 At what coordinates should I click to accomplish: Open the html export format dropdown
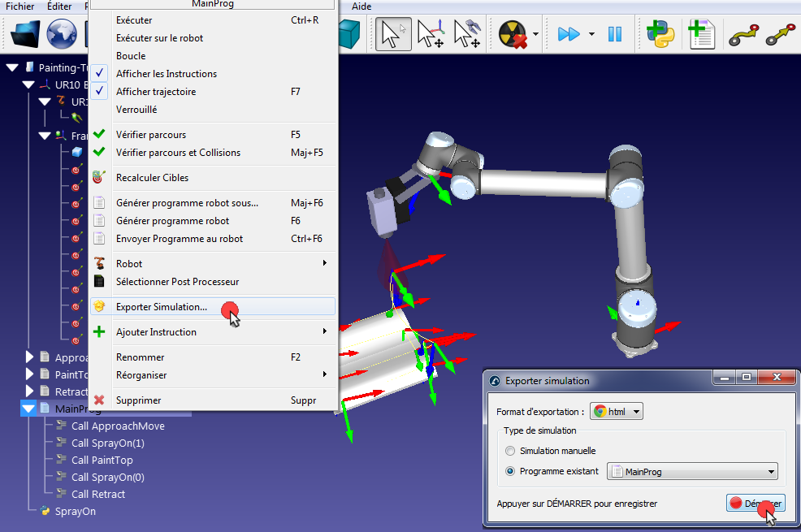click(616, 412)
